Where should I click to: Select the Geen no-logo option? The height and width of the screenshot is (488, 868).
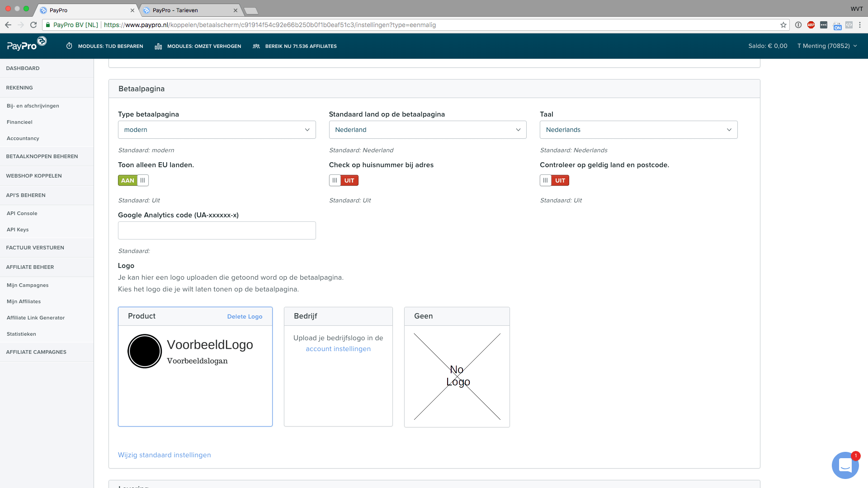(457, 367)
